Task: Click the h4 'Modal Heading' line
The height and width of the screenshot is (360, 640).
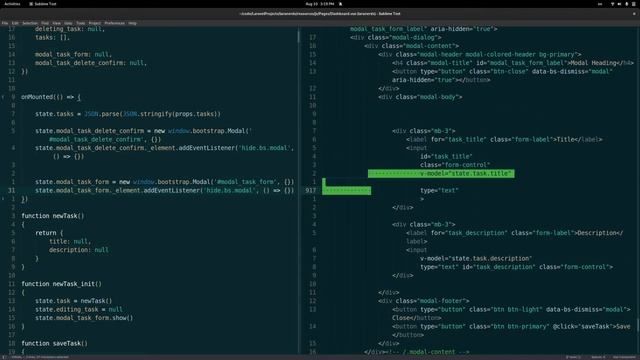Action: (x=513, y=63)
